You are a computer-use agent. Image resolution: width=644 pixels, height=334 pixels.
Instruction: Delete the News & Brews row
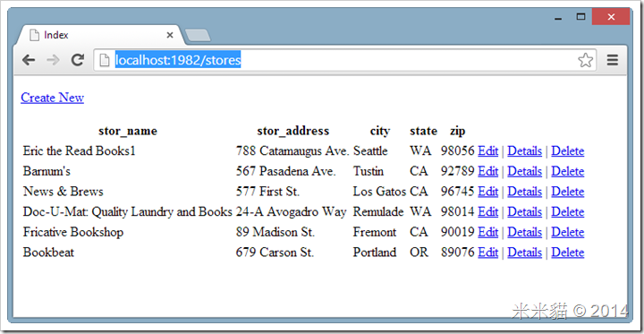(x=568, y=192)
